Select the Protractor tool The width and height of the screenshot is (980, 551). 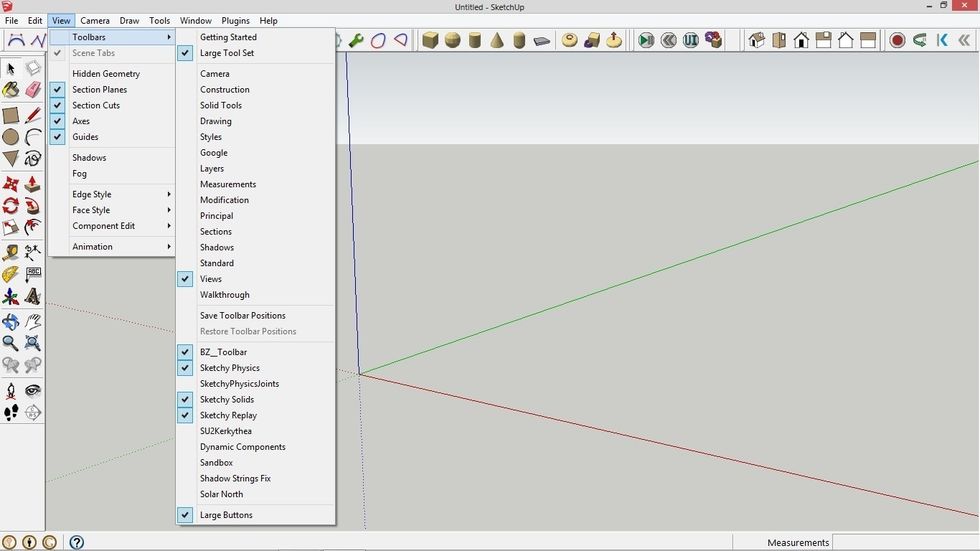click(11, 274)
